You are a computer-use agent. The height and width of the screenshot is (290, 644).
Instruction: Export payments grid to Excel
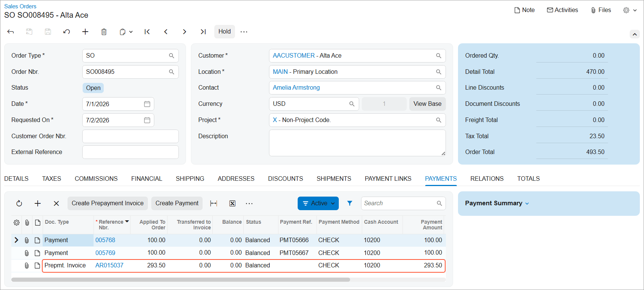pyautogui.click(x=232, y=203)
